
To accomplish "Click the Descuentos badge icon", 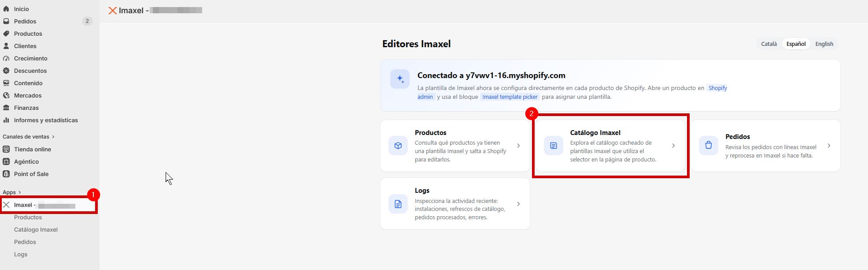I will click(x=6, y=71).
